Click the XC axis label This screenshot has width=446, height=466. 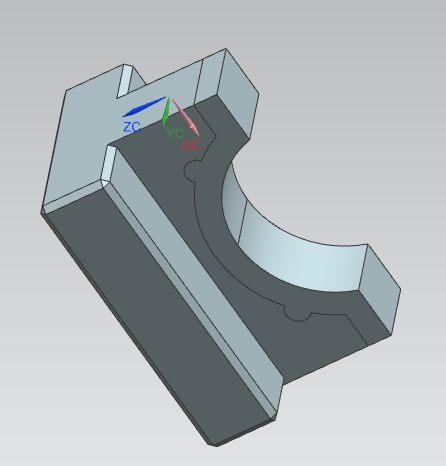(191, 145)
